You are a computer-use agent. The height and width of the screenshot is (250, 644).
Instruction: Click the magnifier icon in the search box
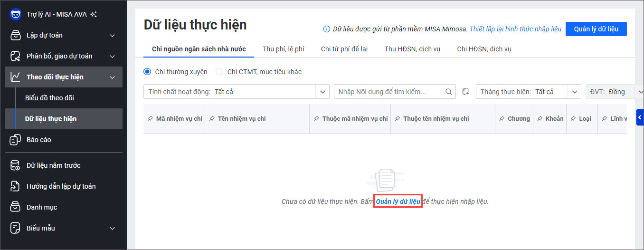[449, 92]
